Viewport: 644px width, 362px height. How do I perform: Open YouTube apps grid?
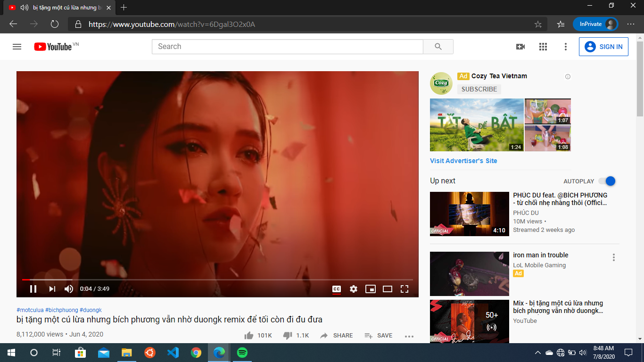pos(543,47)
